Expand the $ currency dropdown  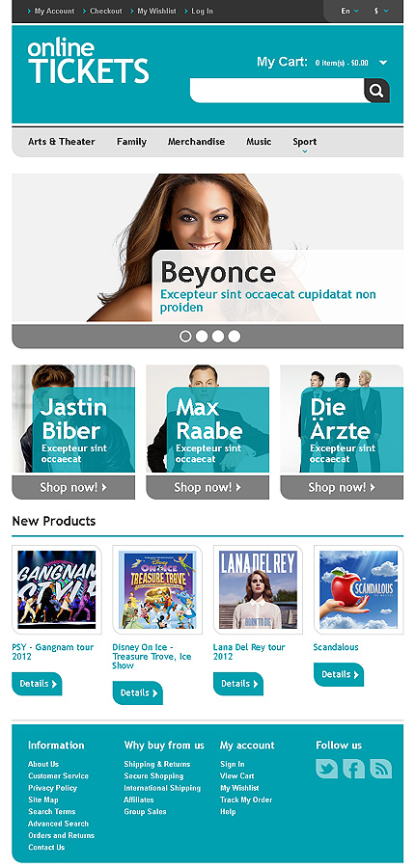click(x=381, y=11)
